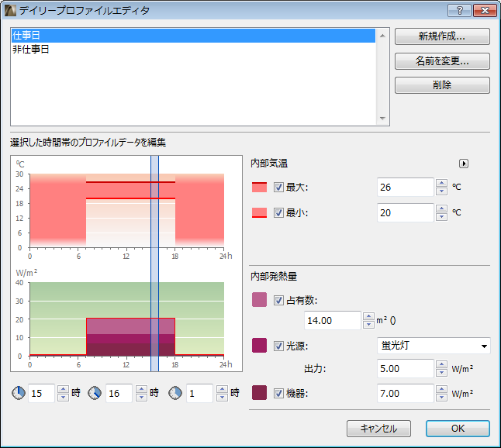Increase 出力 value with up arrow
The width and height of the screenshot is (501, 448).
pyautogui.click(x=441, y=364)
